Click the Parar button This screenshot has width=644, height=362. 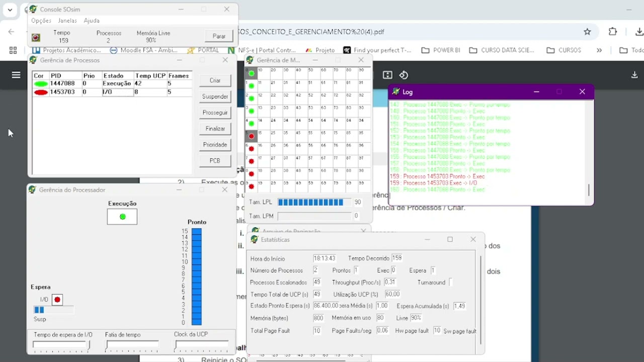tap(219, 36)
